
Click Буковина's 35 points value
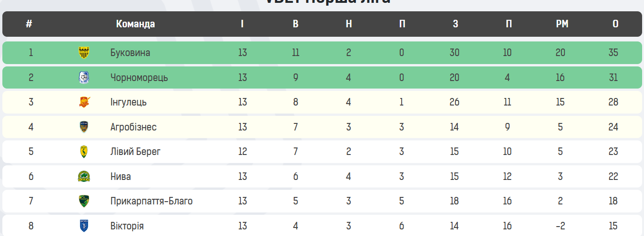[x=613, y=53]
